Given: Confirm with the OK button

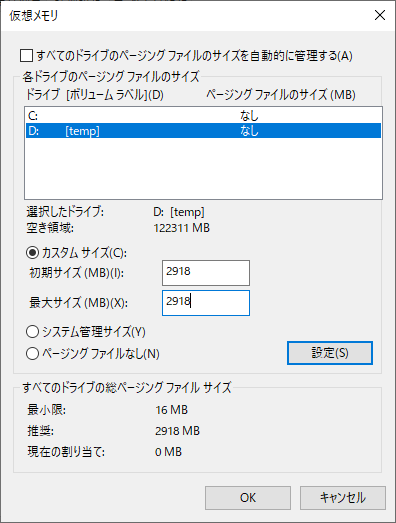Looking at the screenshot, I should pyautogui.click(x=248, y=498).
